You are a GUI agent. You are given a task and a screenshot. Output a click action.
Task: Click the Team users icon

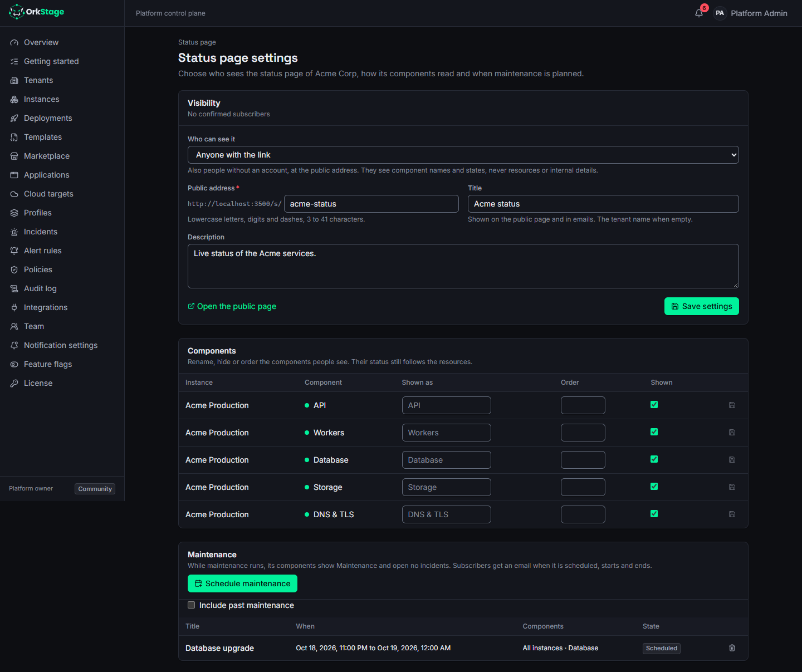14,327
